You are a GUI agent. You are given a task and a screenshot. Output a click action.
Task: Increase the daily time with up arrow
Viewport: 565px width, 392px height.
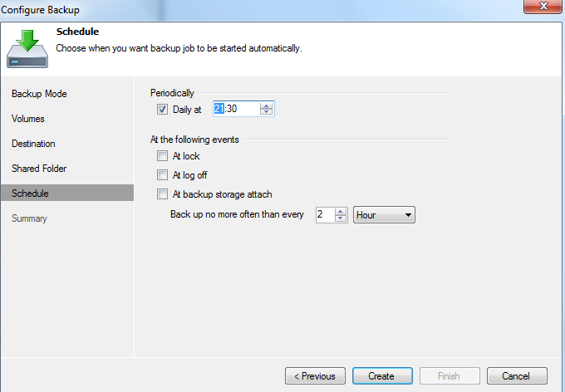266,105
